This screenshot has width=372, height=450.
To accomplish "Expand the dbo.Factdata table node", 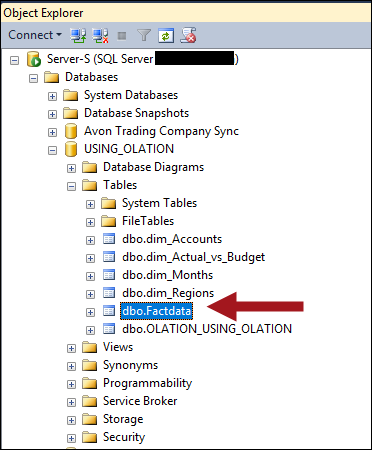I will pos(90,312).
